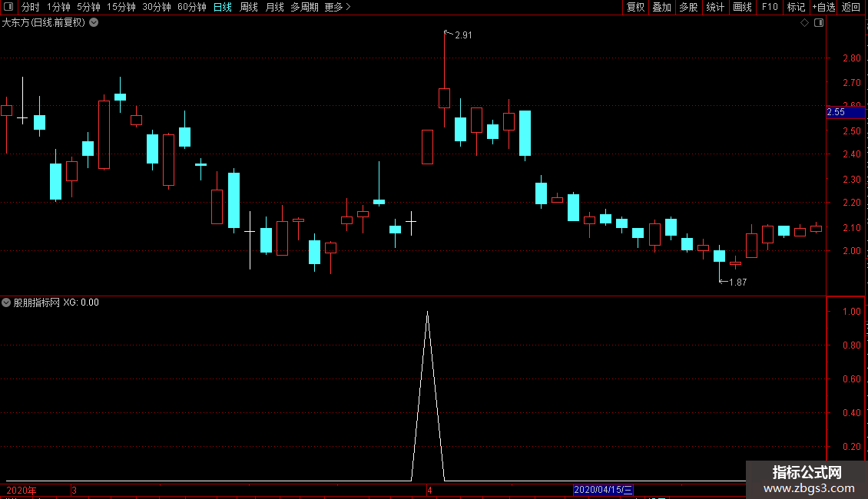
Task: Click the 1.87 low price label
Action: pyautogui.click(x=738, y=283)
